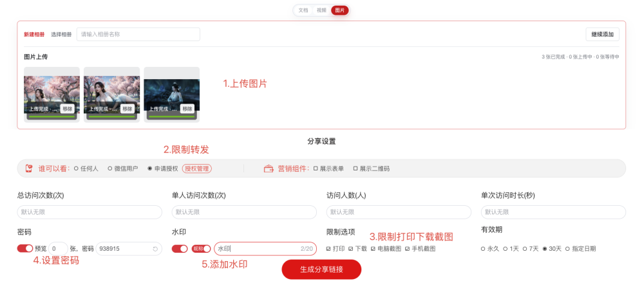The image size is (644, 281).
Task: Click the 继续添加 button
Action: tap(603, 35)
